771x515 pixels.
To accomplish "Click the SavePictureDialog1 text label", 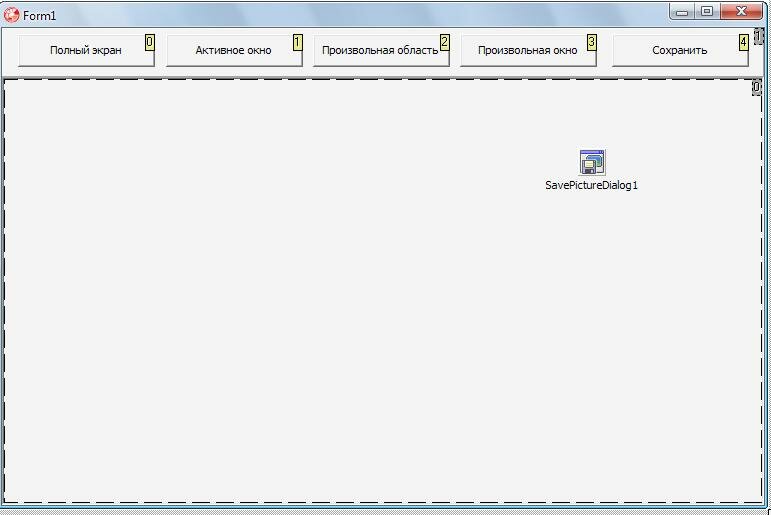I will click(591, 185).
